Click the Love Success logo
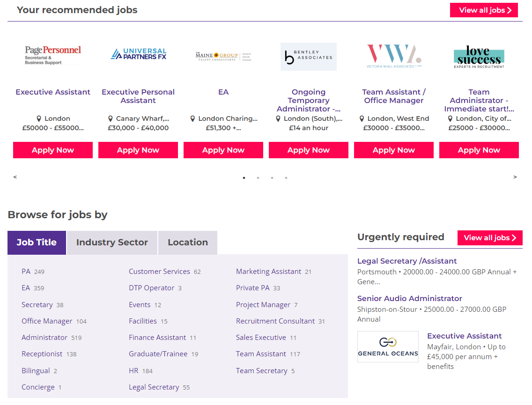This screenshot has width=532, height=405. point(479,57)
